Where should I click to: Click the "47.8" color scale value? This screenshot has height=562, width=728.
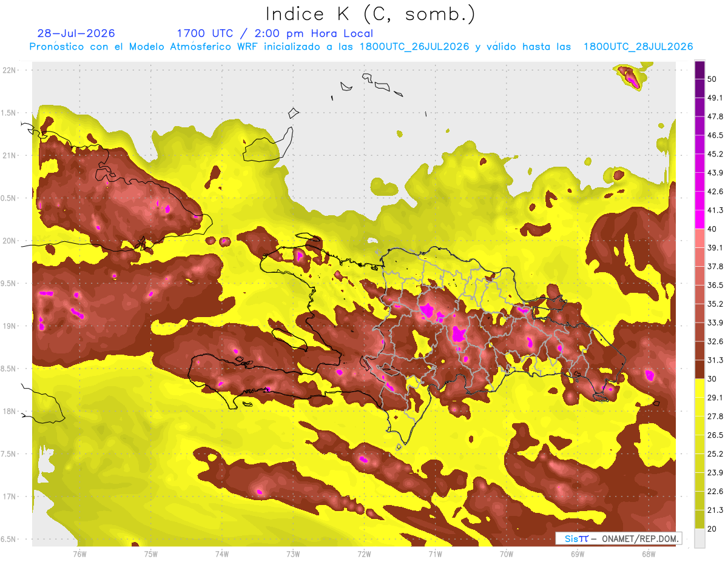(715, 116)
